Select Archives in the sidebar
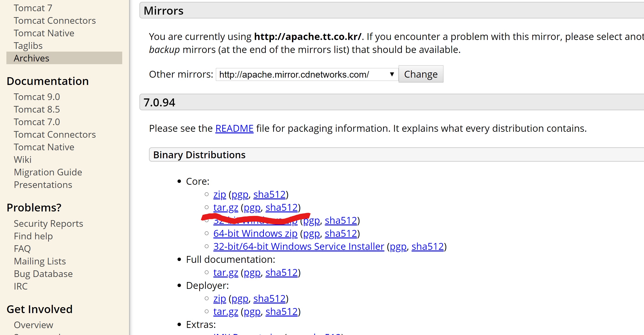 click(32, 58)
